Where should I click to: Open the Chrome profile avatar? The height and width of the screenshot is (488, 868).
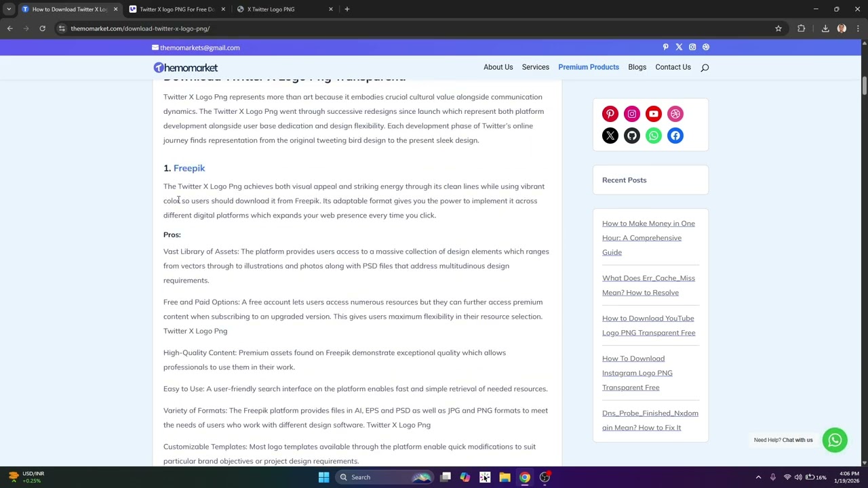[842, 28]
